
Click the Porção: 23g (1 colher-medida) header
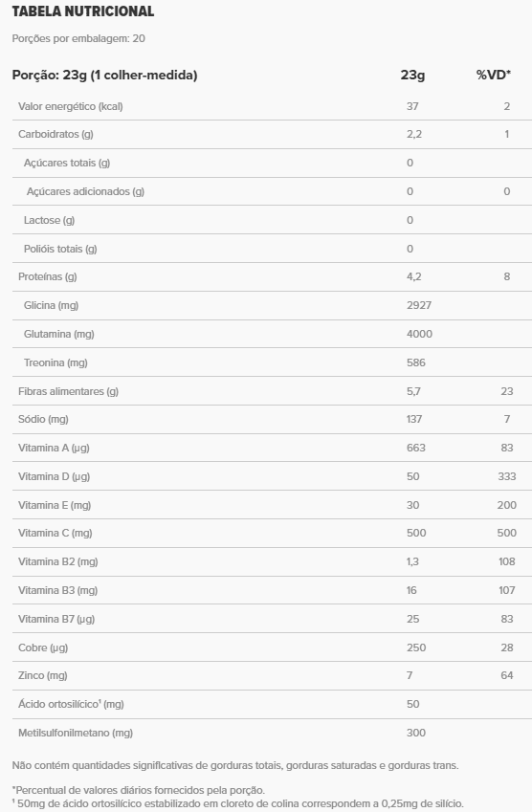point(104,76)
